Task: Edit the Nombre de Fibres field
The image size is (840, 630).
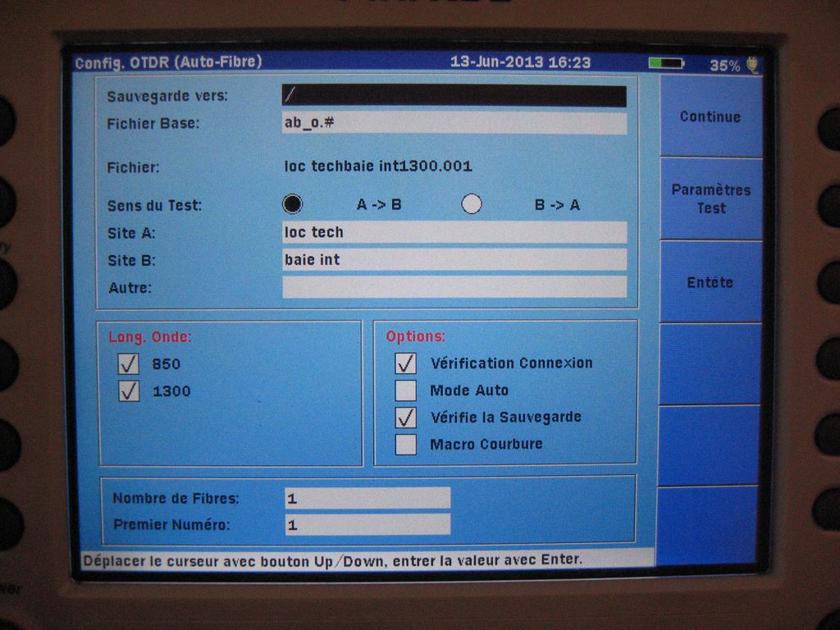Action: pyautogui.click(x=367, y=498)
